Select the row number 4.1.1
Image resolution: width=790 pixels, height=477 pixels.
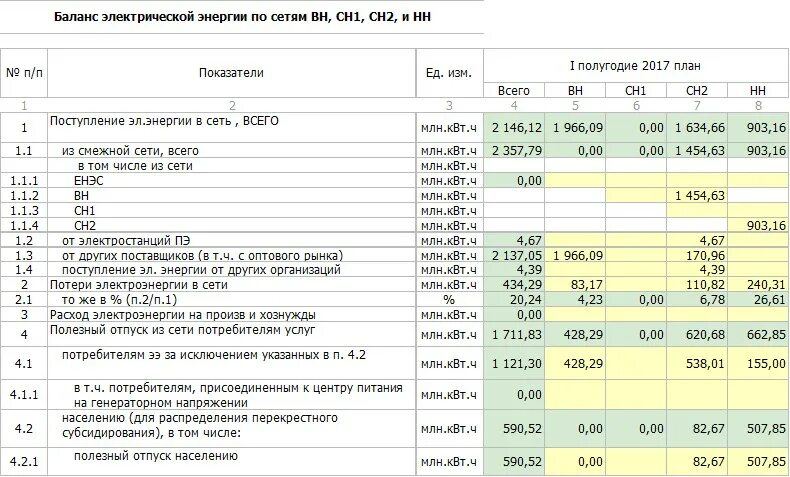point(24,395)
